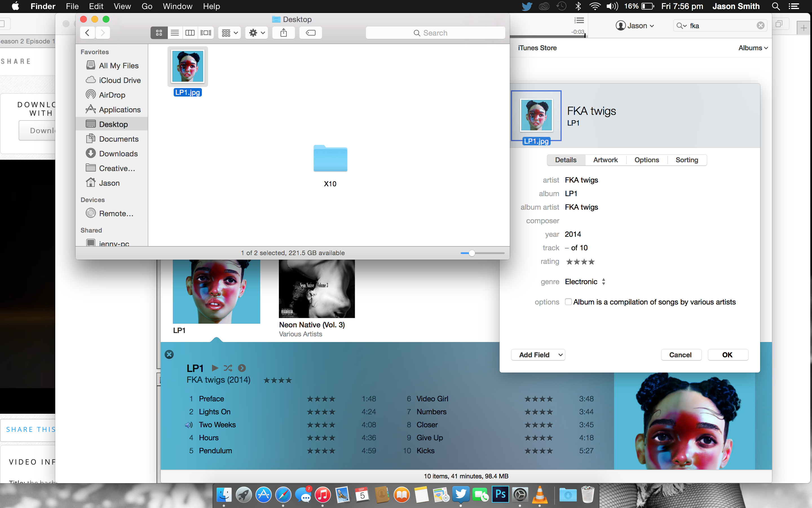Play the LP1 album
The height and width of the screenshot is (508, 812).
click(215, 368)
